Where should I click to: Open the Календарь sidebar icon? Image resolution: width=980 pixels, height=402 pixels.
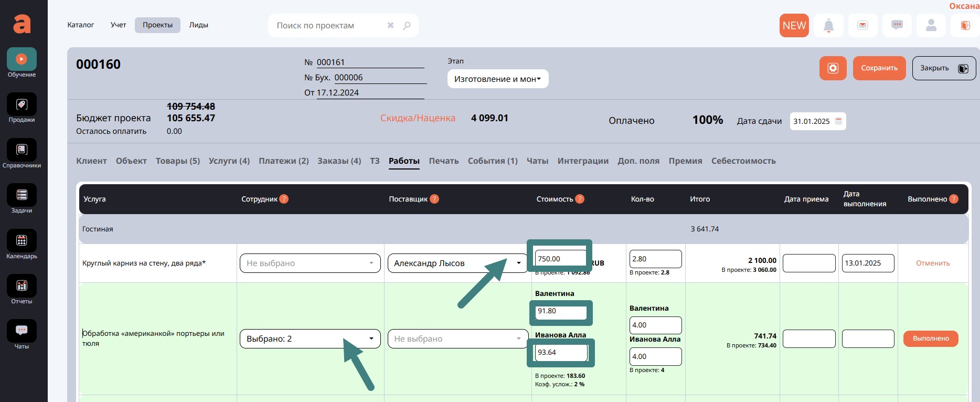pyautogui.click(x=22, y=241)
